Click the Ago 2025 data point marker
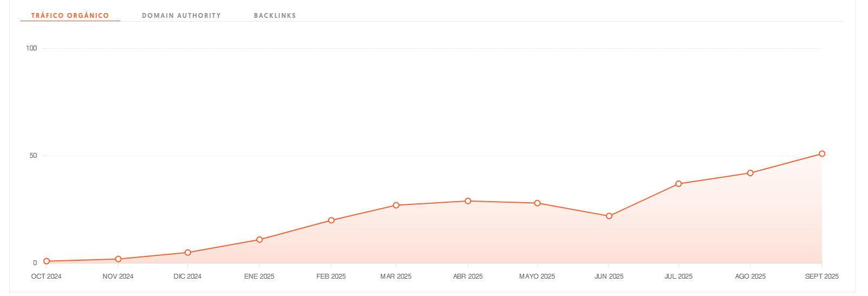 (x=750, y=173)
